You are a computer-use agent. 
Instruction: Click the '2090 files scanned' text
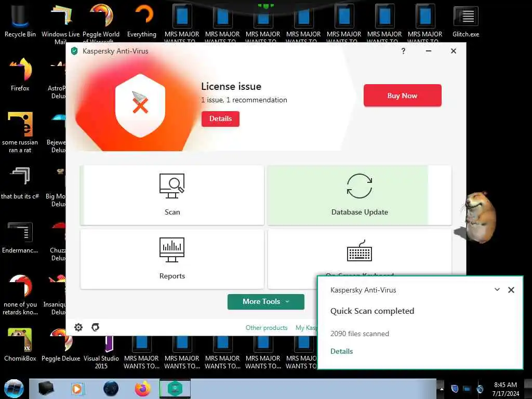[x=360, y=334]
